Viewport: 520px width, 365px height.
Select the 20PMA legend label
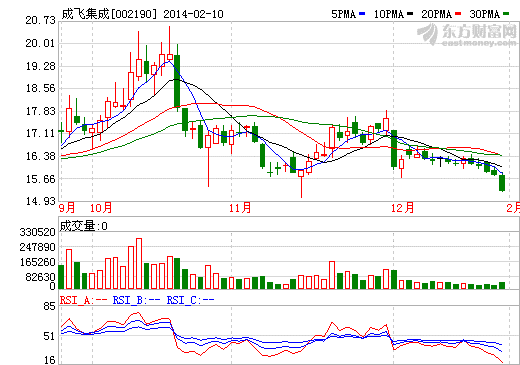pyautogui.click(x=437, y=14)
